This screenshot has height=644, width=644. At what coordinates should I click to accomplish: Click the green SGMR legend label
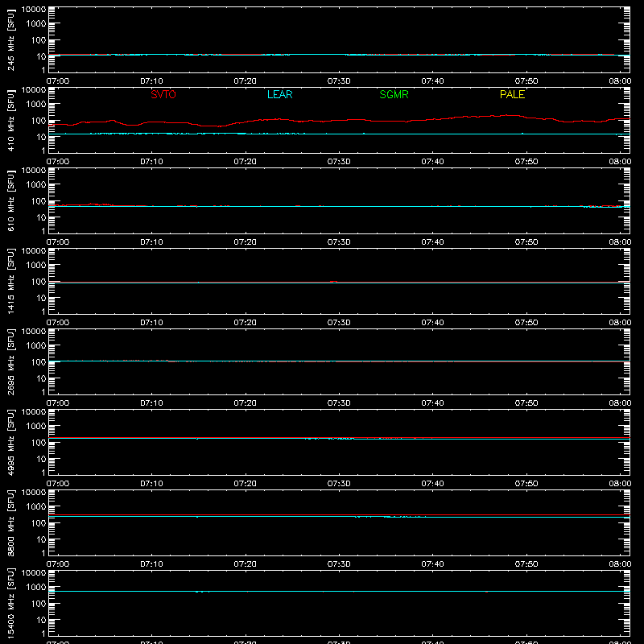pos(394,94)
